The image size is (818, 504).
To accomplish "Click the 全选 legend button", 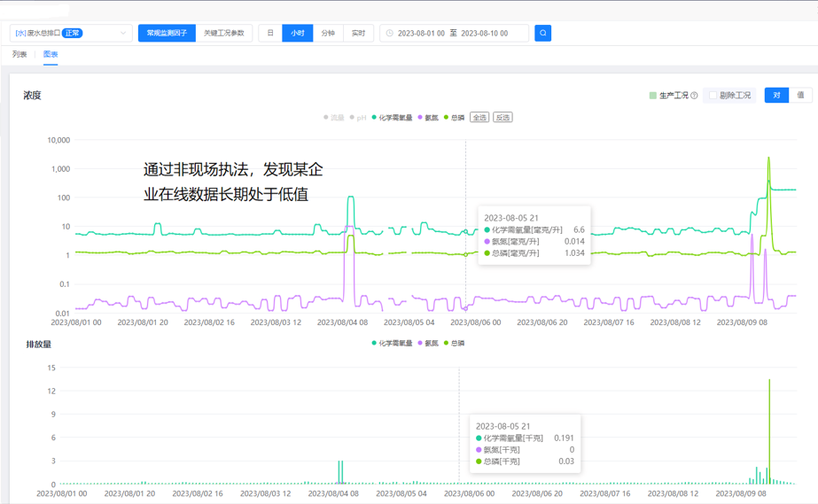I will pyautogui.click(x=479, y=117).
